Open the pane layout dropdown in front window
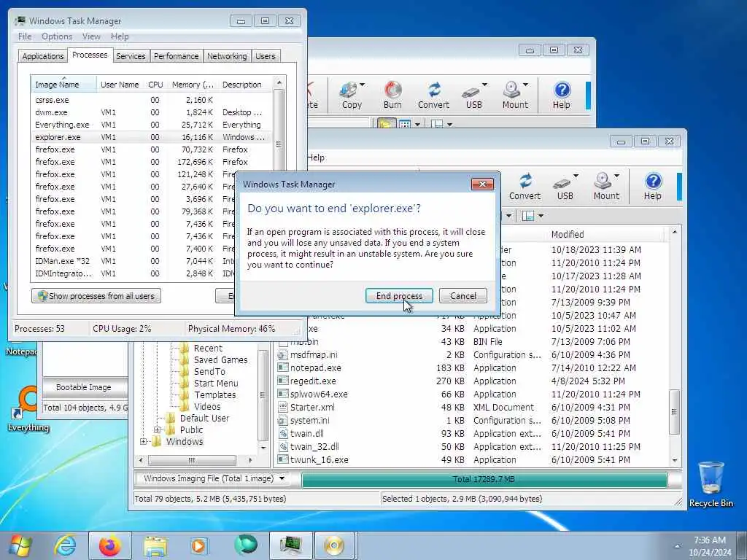This screenshot has width=747, height=560. [x=541, y=216]
